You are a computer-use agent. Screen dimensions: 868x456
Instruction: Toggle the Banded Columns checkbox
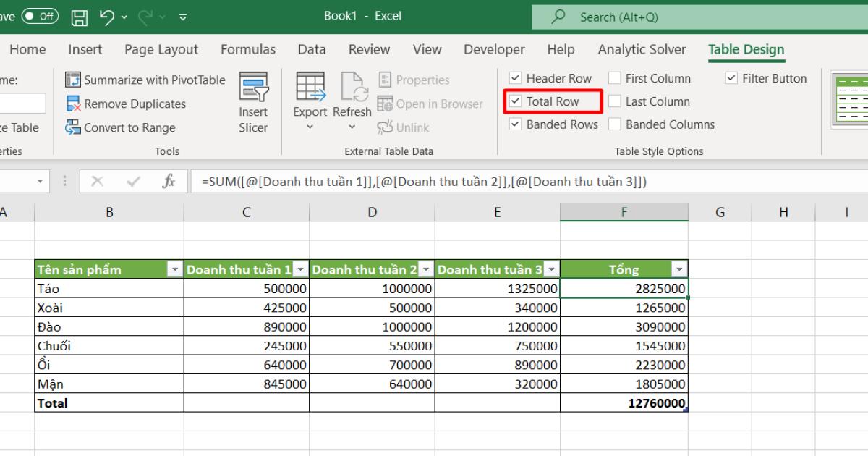point(615,124)
